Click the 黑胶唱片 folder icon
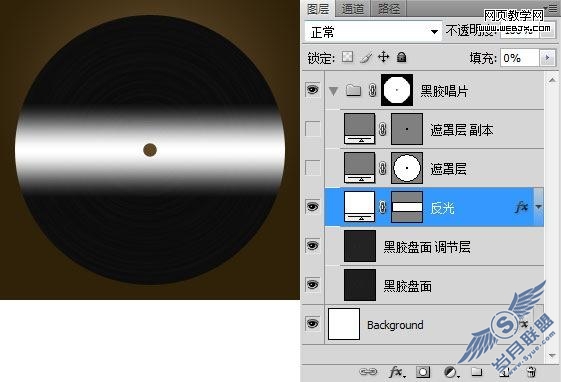 [x=353, y=90]
